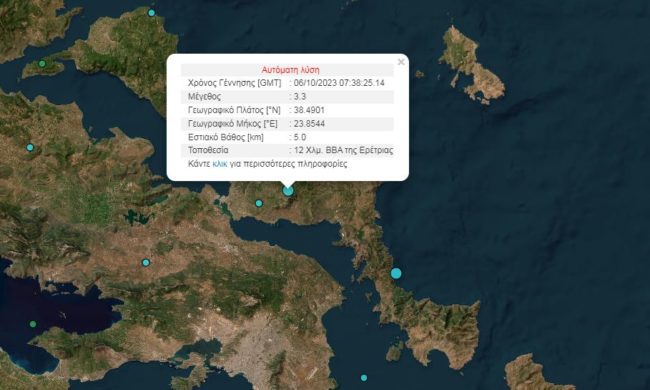Click the marker in the sea south of Attica
The image size is (650, 390).
(x=364, y=378)
